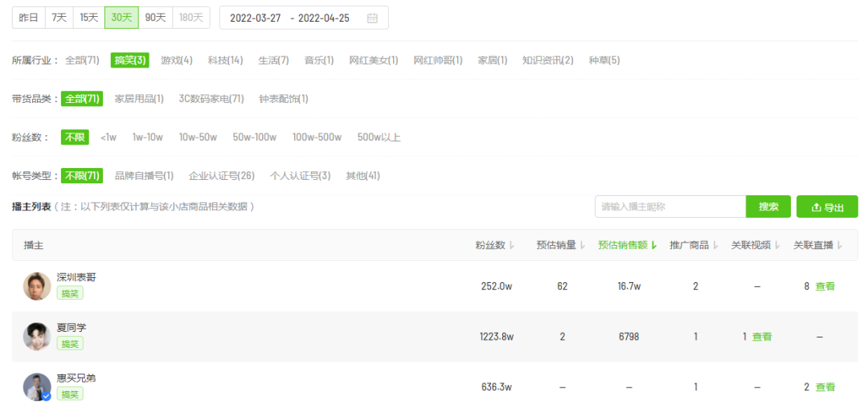
Task: Filter account type 企业认证号(26)
Action: click(222, 176)
